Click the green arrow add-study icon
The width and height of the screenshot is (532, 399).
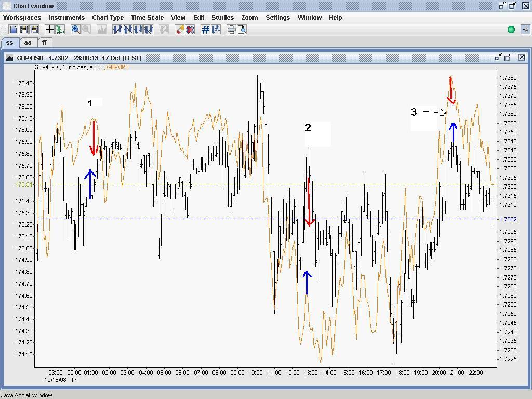point(60,30)
